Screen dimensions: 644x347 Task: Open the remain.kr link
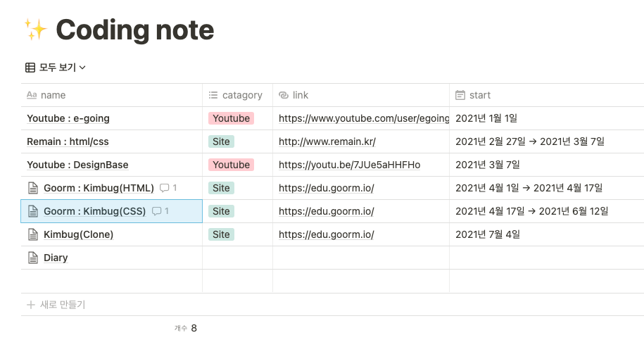coord(327,141)
